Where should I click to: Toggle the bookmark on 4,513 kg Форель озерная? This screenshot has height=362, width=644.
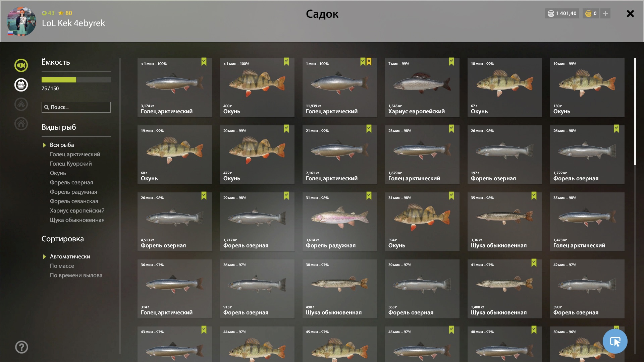pyautogui.click(x=204, y=196)
